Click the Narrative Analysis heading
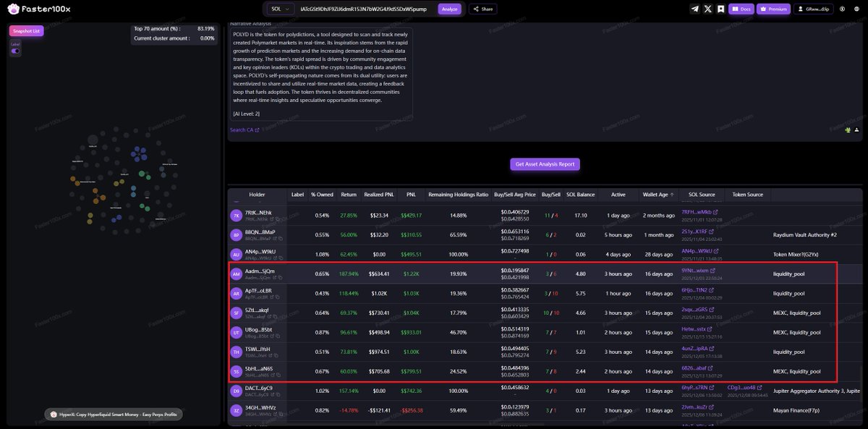This screenshot has width=868, height=429. 252,24
